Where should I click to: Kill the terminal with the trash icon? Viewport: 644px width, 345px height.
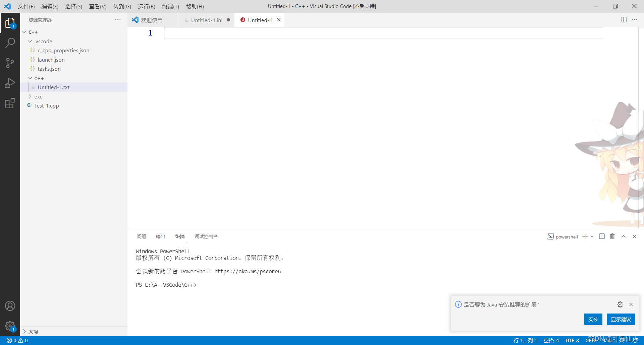pyautogui.click(x=612, y=236)
